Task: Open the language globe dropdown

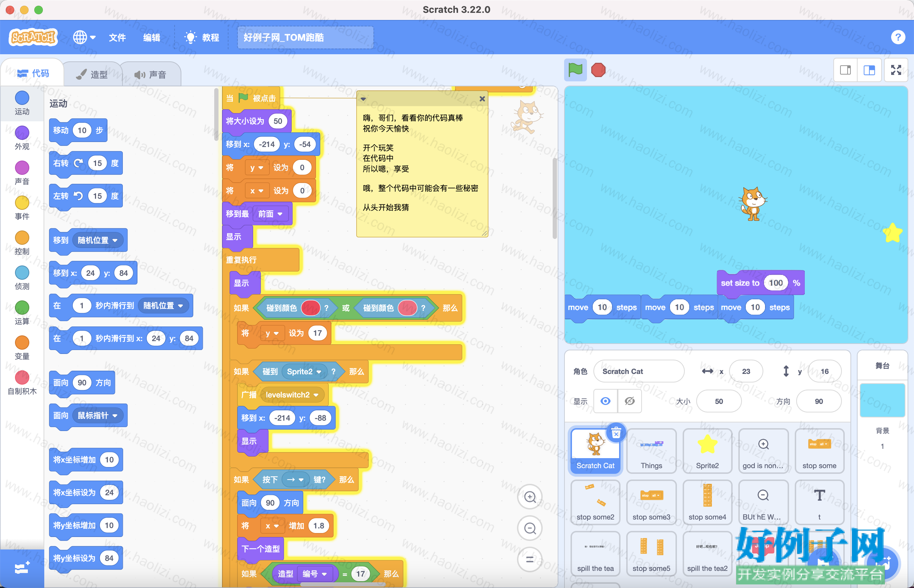Action: point(84,37)
